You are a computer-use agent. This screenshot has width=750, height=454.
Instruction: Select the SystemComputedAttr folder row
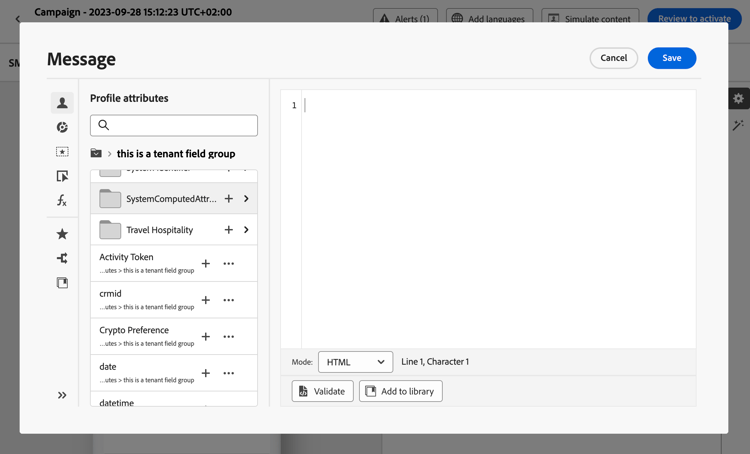pyautogui.click(x=174, y=198)
